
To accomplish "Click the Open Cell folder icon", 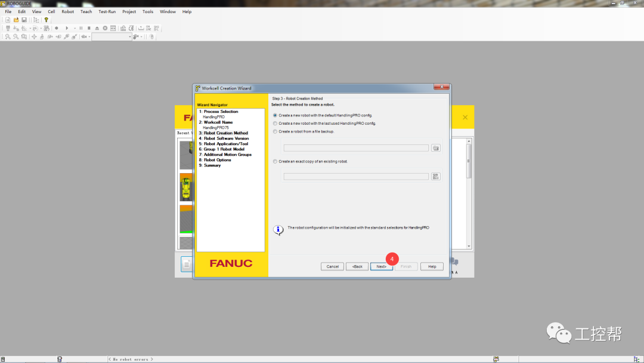I will coord(16,20).
